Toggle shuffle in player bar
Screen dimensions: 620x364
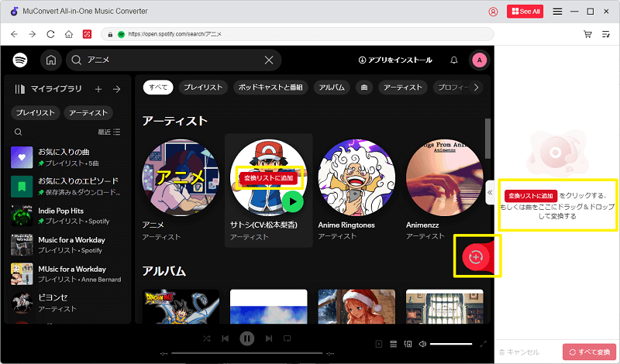click(x=207, y=338)
